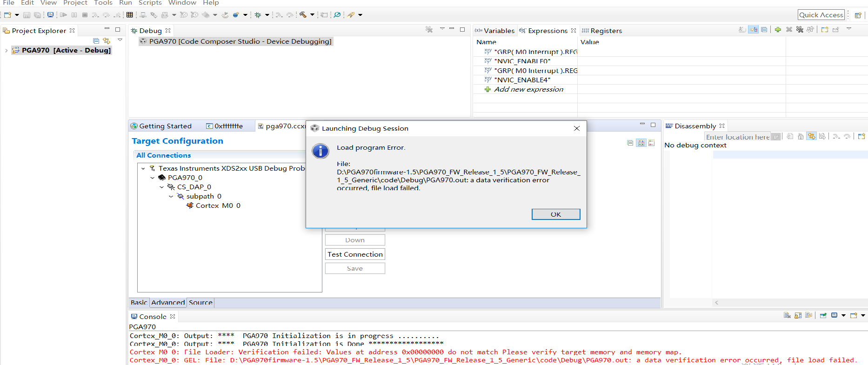The height and width of the screenshot is (365, 868).
Task: Open the Window menu
Action: tap(182, 3)
